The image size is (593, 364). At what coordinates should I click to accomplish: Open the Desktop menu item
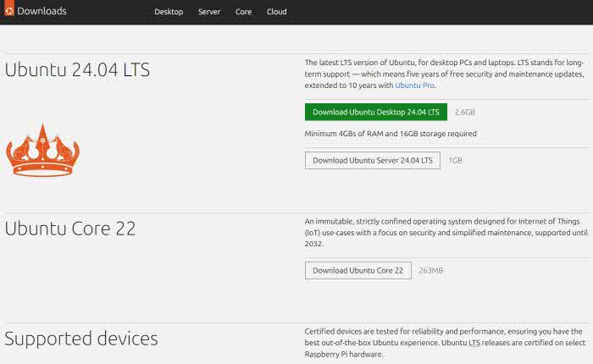(169, 12)
